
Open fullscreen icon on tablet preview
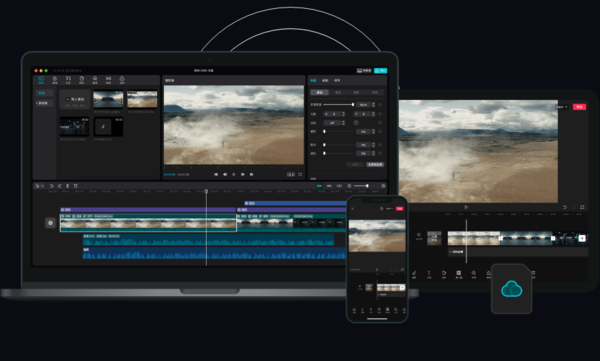click(582, 207)
